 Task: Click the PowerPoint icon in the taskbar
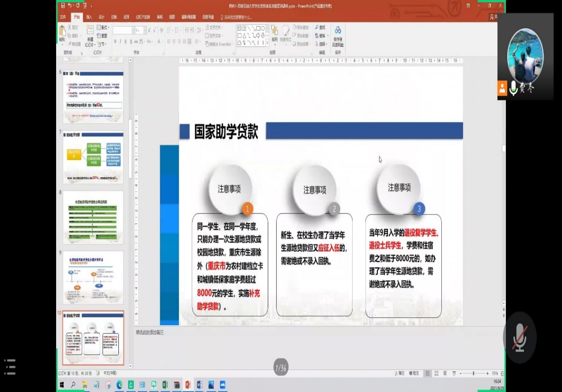tap(188, 385)
